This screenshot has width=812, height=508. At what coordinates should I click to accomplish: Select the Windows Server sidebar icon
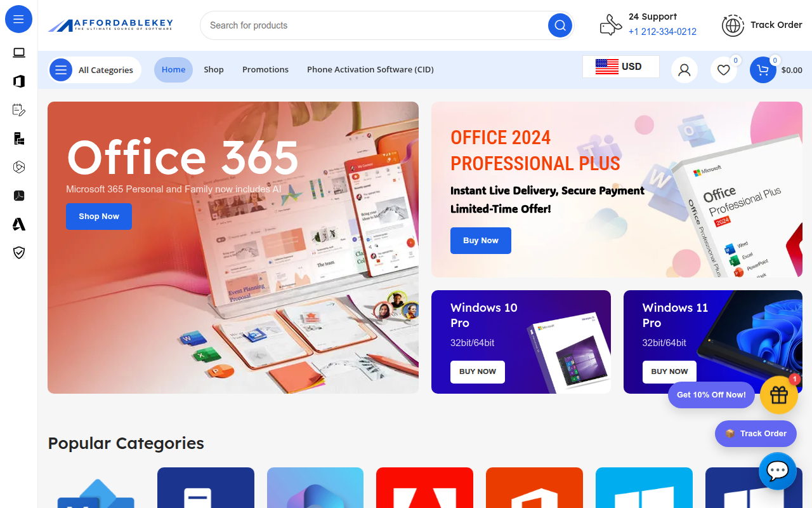coord(19,138)
